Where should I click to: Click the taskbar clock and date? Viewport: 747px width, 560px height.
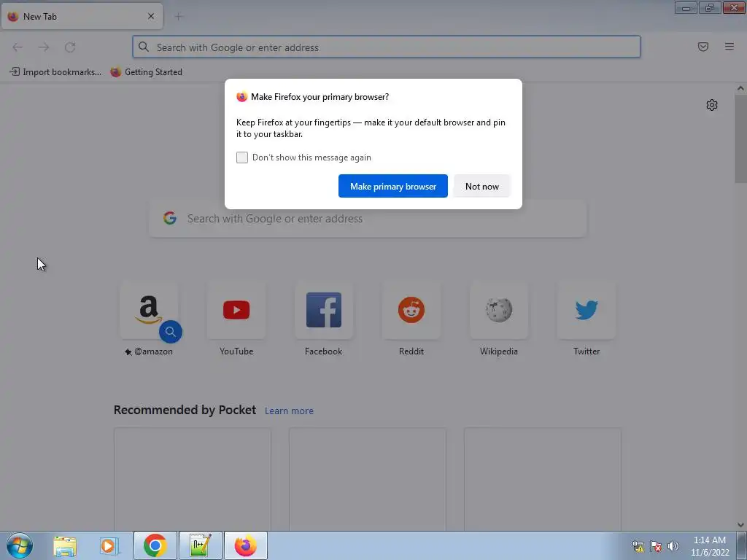[x=709, y=546]
